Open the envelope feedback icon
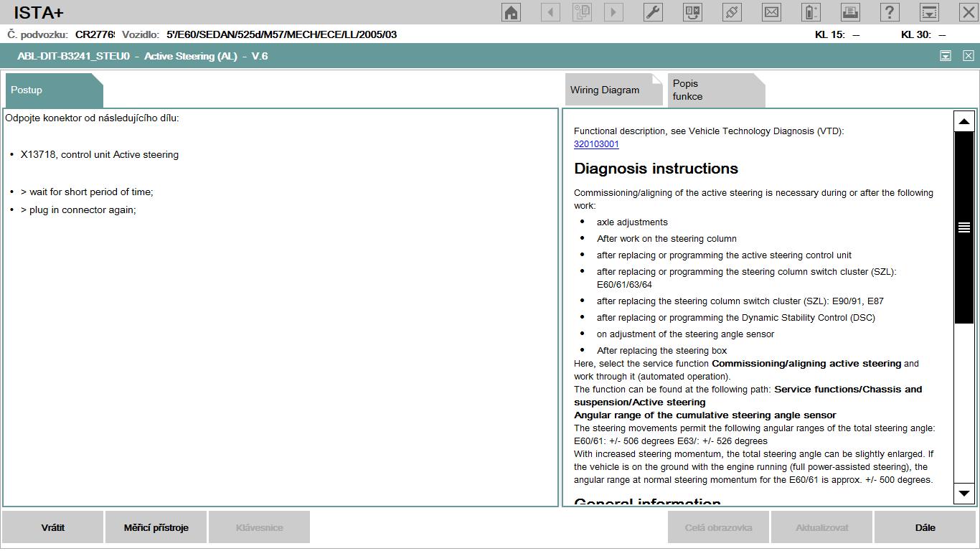Image resolution: width=980 pixels, height=551 pixels. coord(771,12)
